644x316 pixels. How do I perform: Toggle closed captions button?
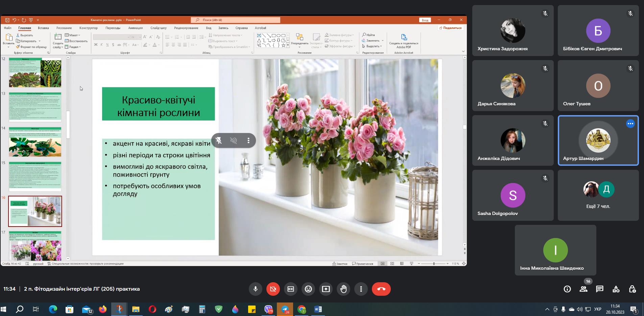(291, 289)
